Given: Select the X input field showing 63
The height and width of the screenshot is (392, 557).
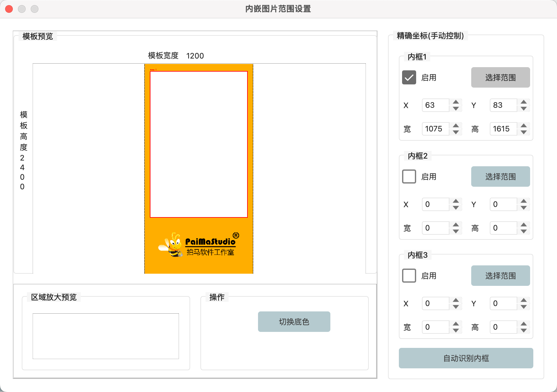Looking at the screenshot, I should [435, 105].
